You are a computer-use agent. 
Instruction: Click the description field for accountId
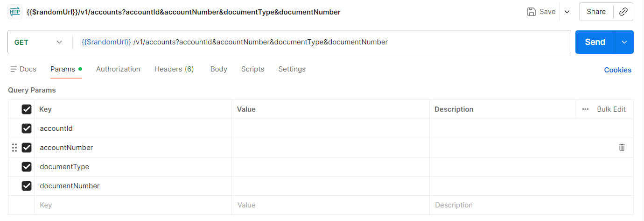pyautogui.click(x=532, y=128)
